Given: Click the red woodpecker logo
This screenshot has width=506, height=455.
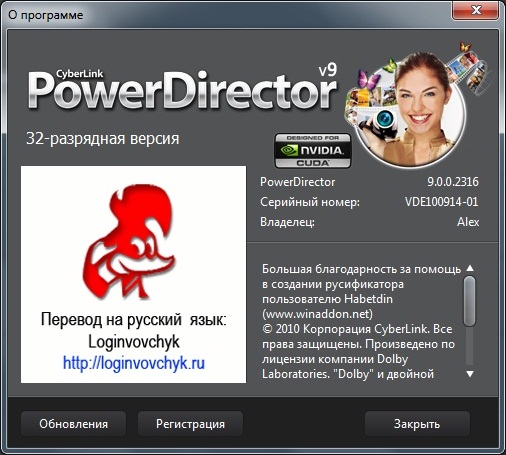Looking at the screenshot, I should [129, 242].
